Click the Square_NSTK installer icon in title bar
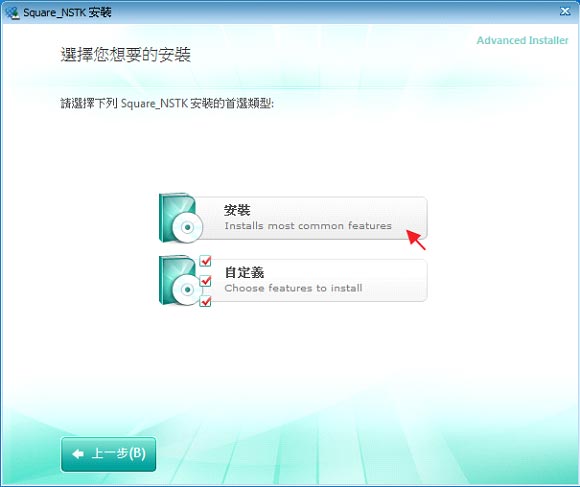The image size is (580, 487). point(12,13)
